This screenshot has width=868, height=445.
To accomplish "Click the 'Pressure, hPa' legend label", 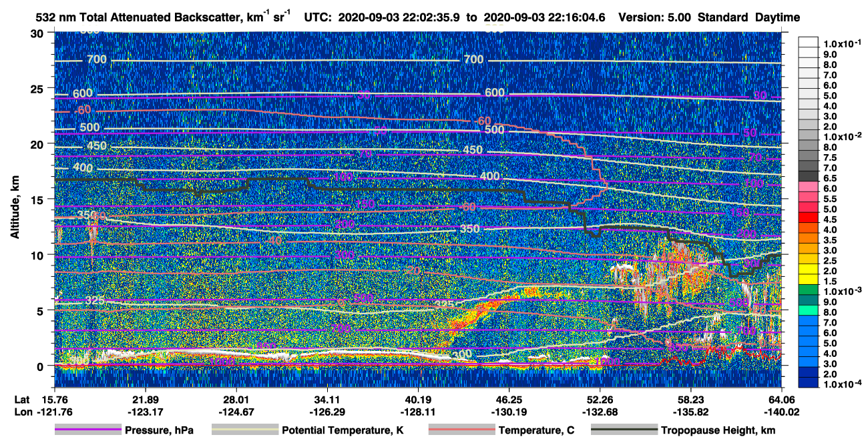I will click(x=160, y=430).
